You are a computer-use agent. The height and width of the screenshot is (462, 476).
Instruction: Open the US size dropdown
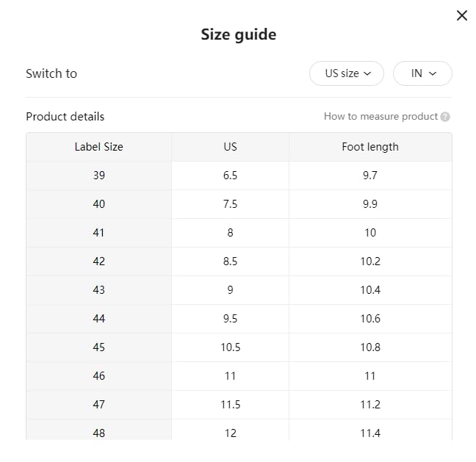pos(346,73)
